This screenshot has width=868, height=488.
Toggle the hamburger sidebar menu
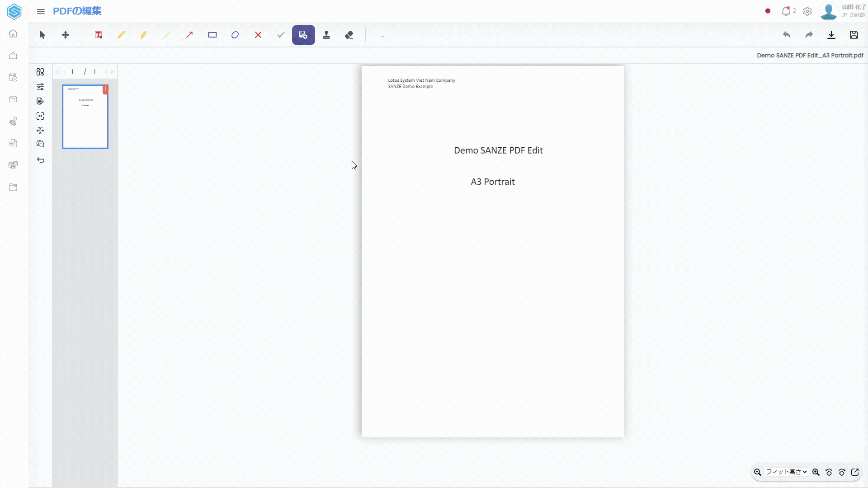point(41,11)
